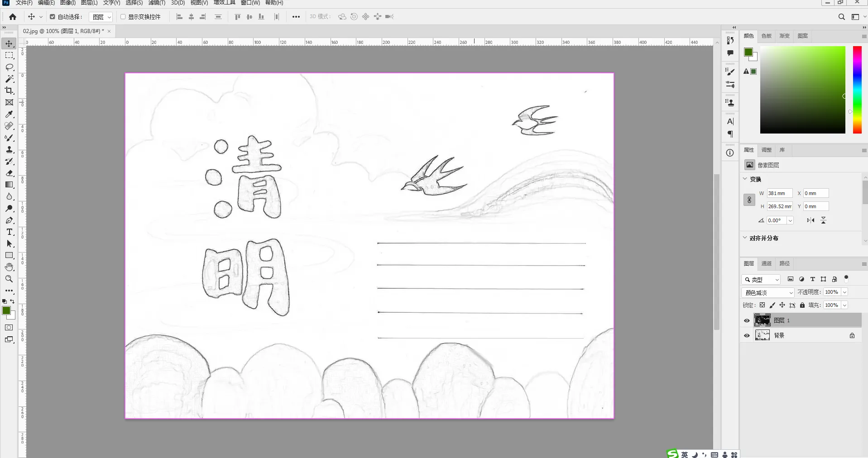Viewport: 868px width, 458px height.
Task: Collapse the 对齐并分布 section
Action: (745, 238)
